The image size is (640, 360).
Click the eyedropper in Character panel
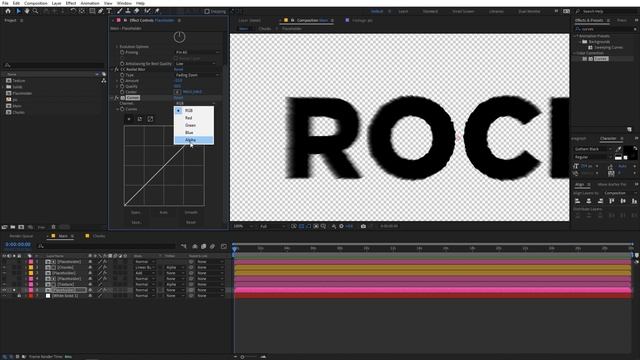pyautogui.click(x=619, y=149)
